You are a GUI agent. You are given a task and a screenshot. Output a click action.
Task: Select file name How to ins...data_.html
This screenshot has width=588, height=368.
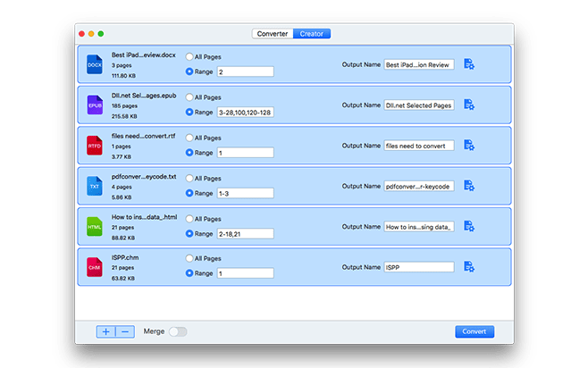click(x=144, y=217)
